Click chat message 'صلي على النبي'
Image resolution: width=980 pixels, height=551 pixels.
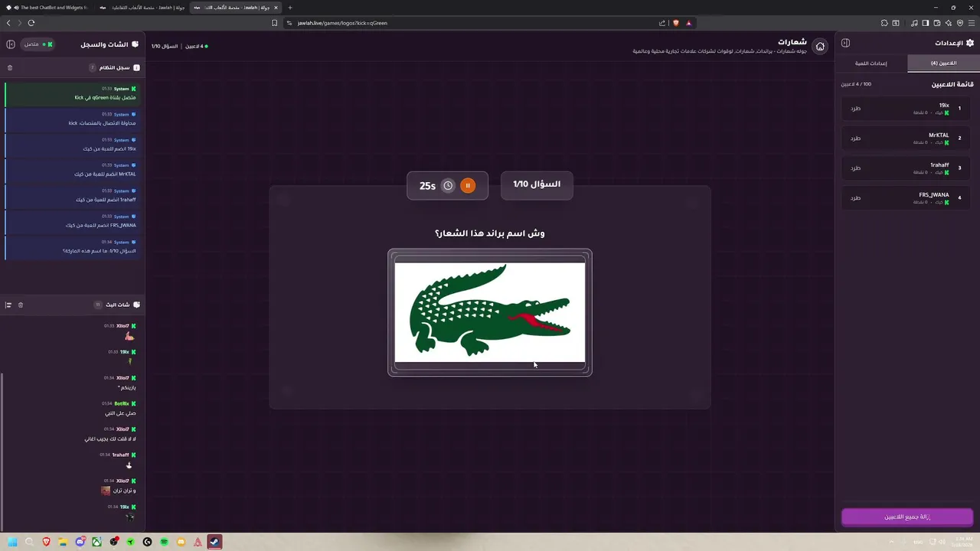[x=120, y=413]
